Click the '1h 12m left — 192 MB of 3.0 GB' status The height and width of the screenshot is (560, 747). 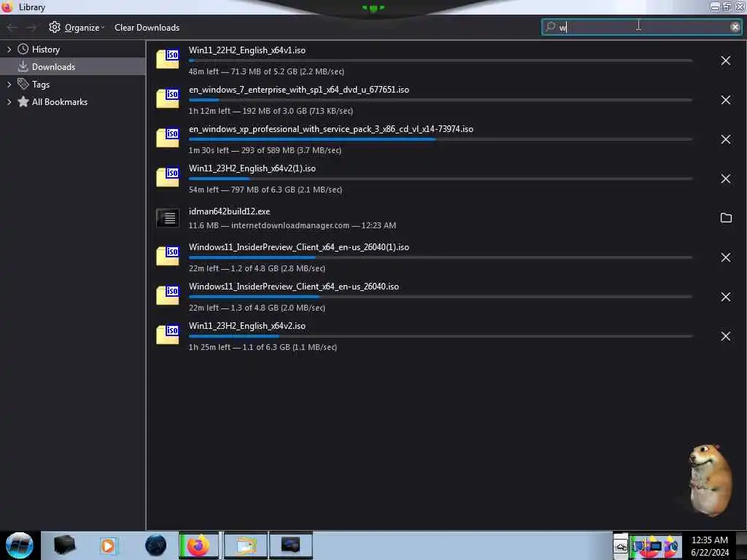coord(271,111)
